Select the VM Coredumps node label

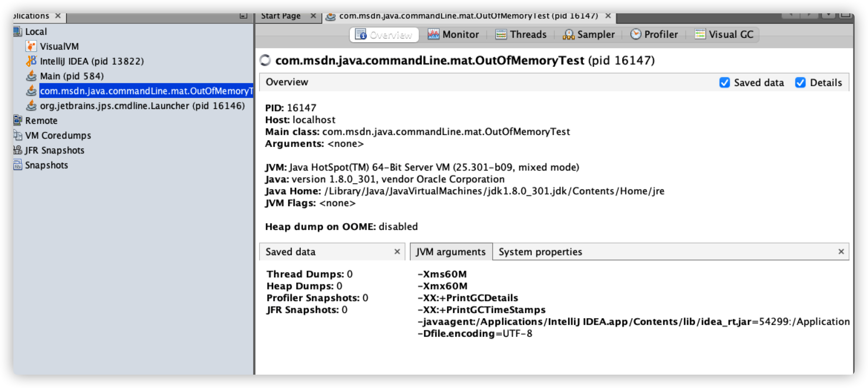58,135
